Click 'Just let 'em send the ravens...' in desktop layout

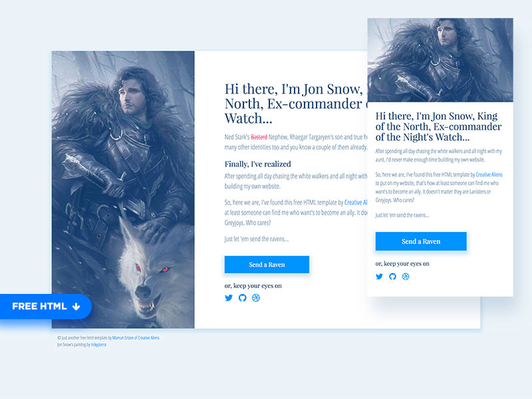[x=257, y=239]
